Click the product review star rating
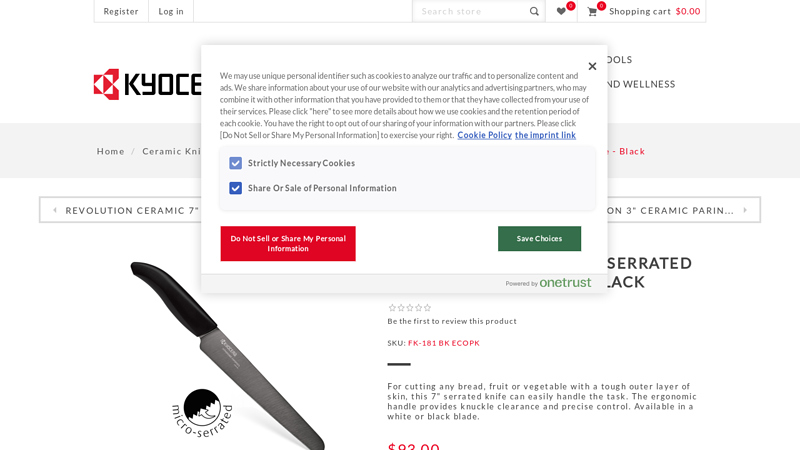The width and height of the screenshot is (800, 450). 410,308
